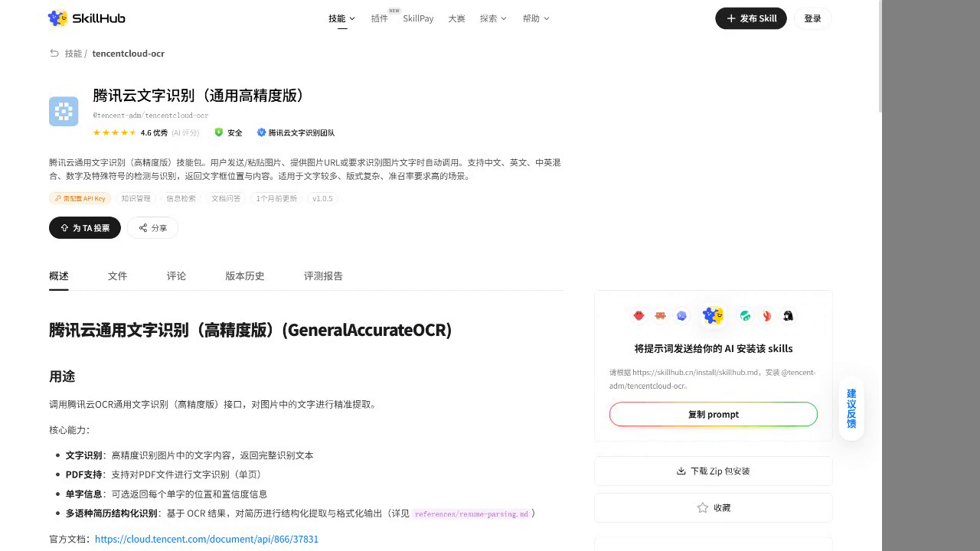Viewport: 980px width, 551px height.
Task: Click the blue verified badge for 腾讯云文字识别团队
Action: (x=261, y=132)
